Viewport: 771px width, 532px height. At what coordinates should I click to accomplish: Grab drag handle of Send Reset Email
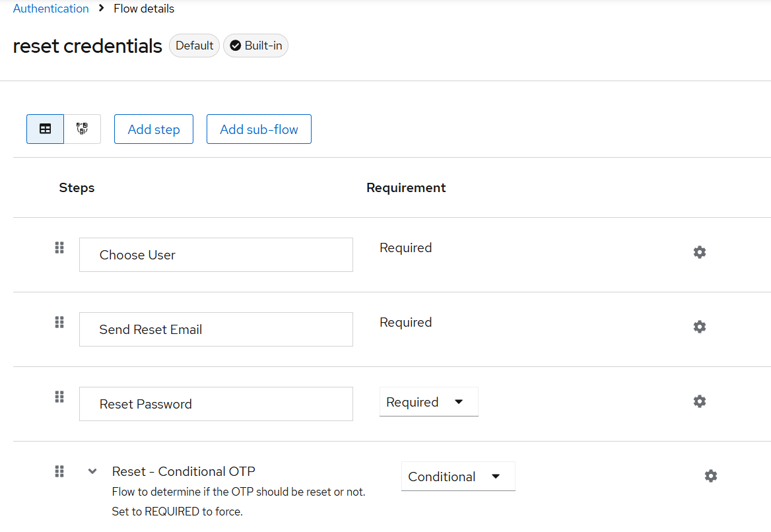tap(59, 322)
